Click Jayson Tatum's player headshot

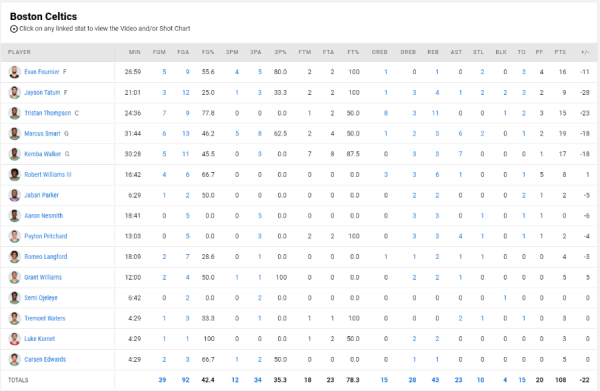pos(15,93)
